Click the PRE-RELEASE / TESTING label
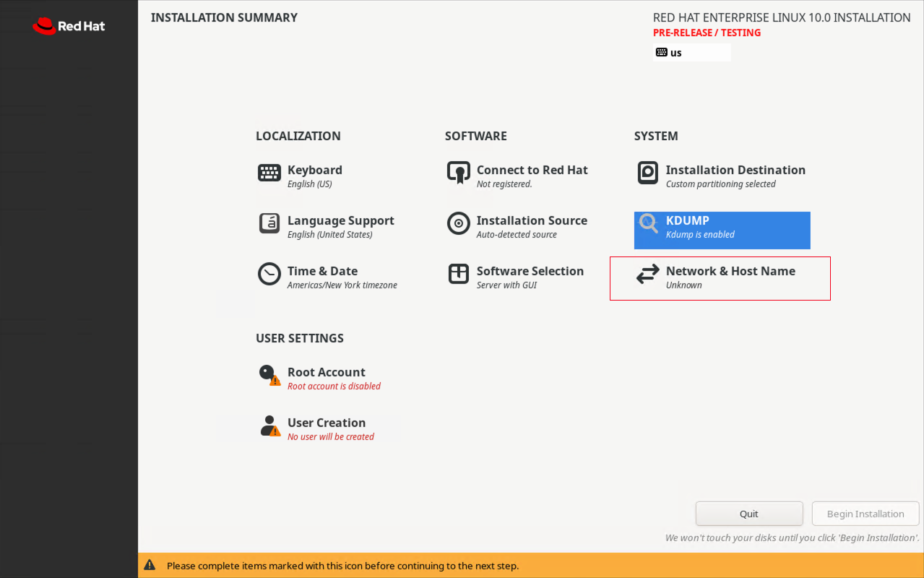This screenshot has height=578, width=924. [707, 33]
